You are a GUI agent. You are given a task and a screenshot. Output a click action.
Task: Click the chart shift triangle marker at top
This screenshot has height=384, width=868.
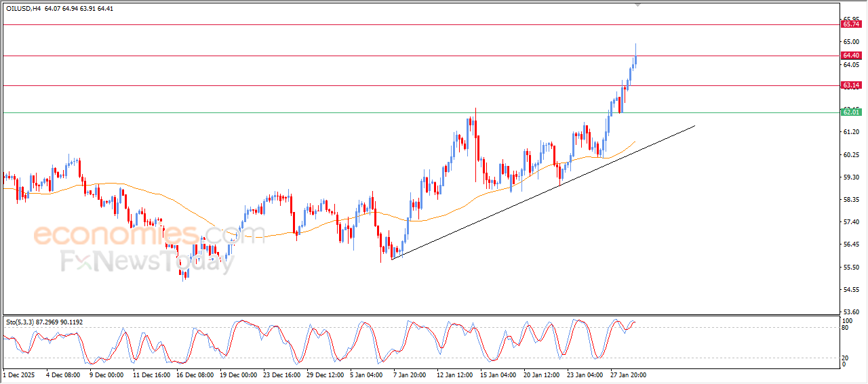point(637,5)
